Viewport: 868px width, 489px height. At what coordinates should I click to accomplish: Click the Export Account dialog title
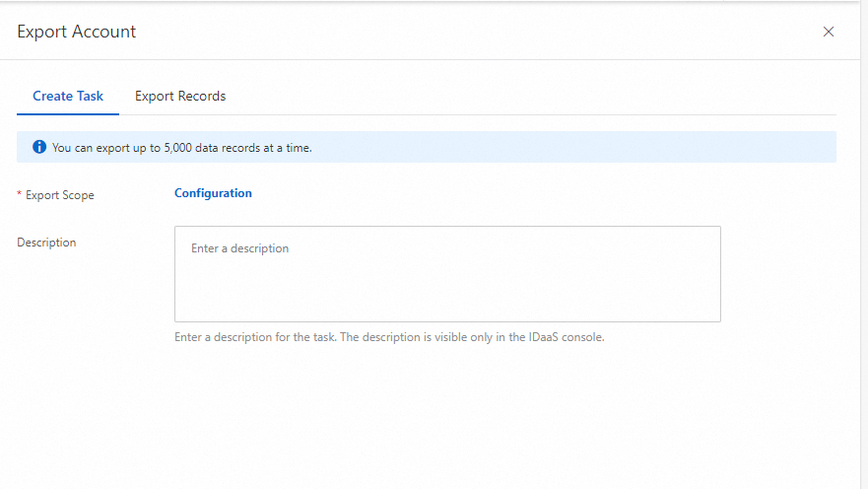[77, 32]
